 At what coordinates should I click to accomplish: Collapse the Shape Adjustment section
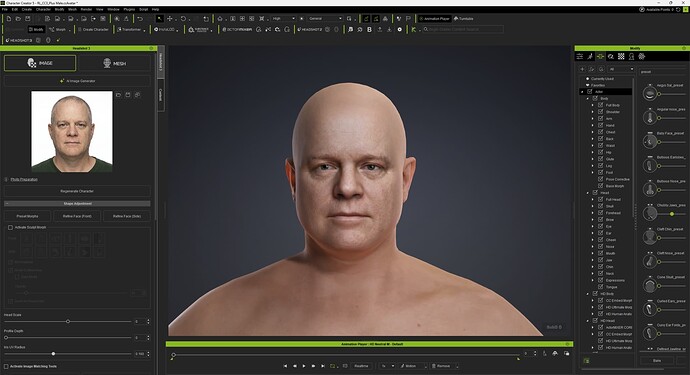tap(77, 204)
